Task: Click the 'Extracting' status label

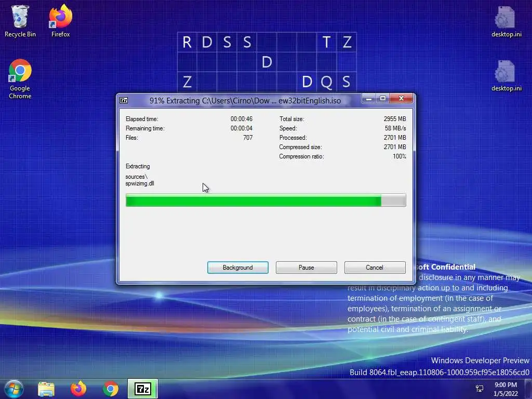Action: pyautogui.click(x=138, y=166)
